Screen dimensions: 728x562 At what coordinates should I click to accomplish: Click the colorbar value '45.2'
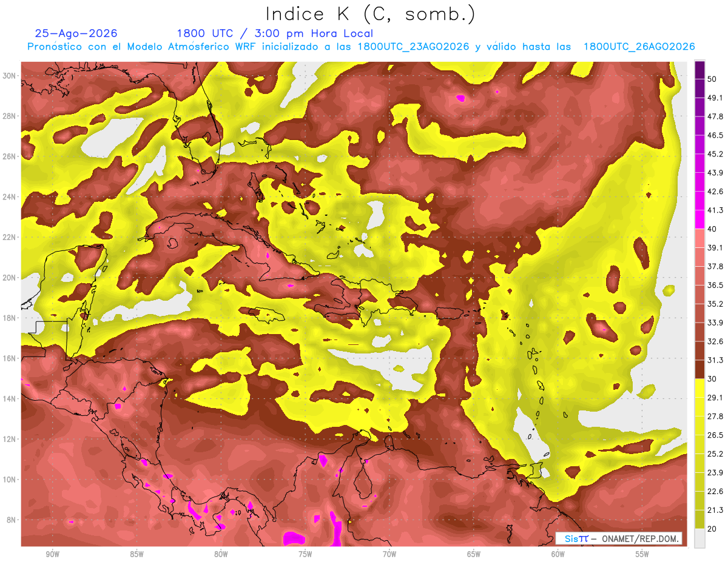tap(715, 154)
